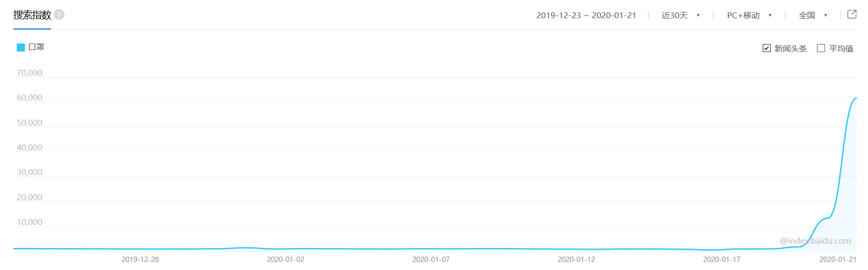Image resolution: width=868 pixels, height=270 pixels.
Task: Open the 全国 region dropdown
Action: [807, 16]
